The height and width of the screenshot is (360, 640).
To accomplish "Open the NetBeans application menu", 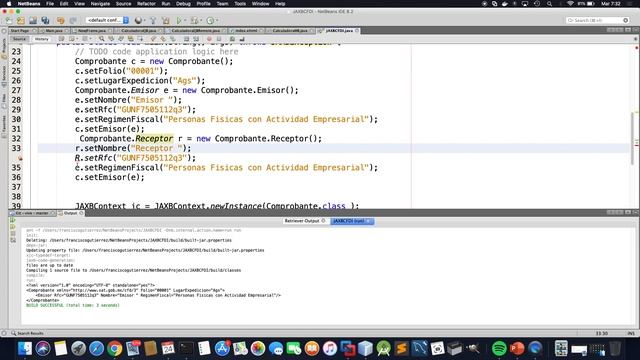I will tap(29, 4).
